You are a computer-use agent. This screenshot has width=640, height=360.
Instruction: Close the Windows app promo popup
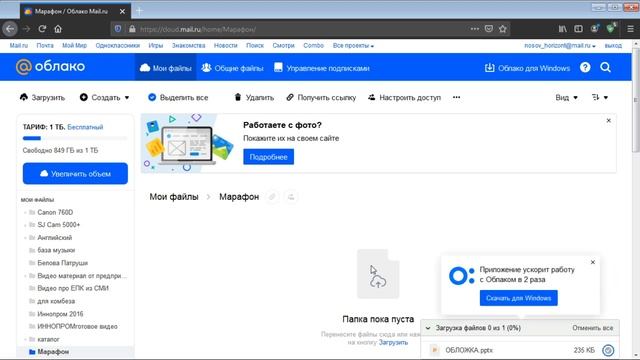[593, 262]
